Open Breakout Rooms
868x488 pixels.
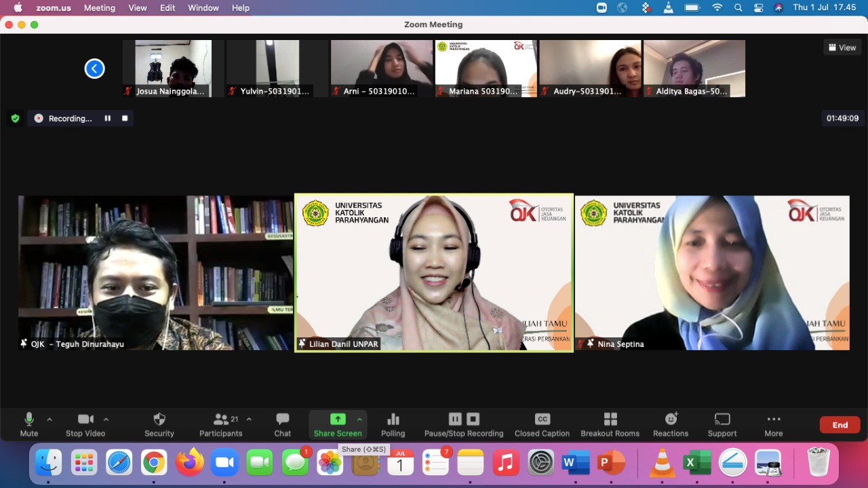(610, 424)
